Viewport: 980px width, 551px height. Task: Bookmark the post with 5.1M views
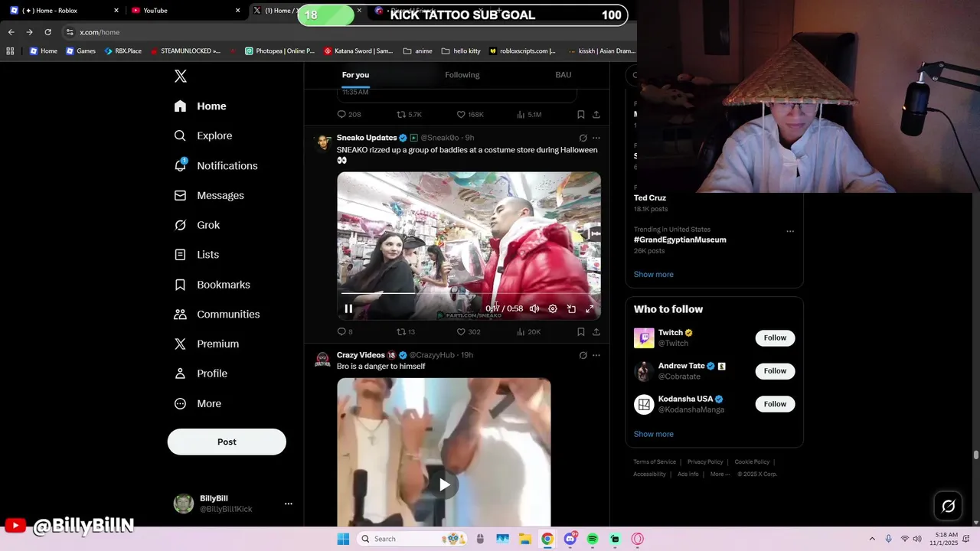[x=581, y=114]
